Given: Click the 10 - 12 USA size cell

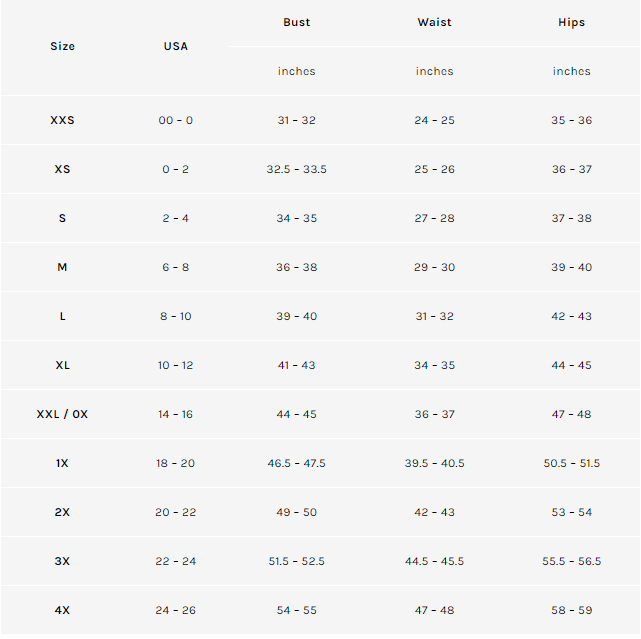Looking at the screenshot, I should 175,365.
